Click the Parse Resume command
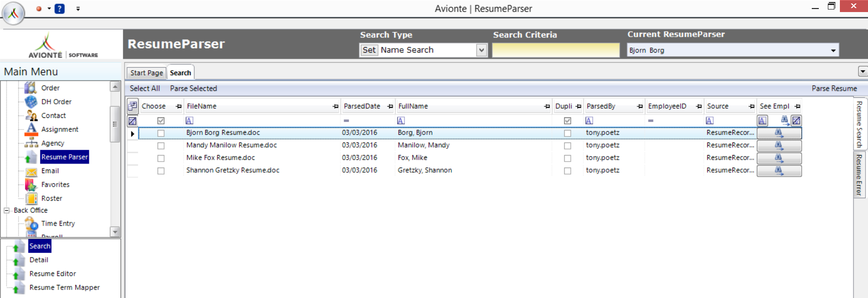868x298 pixels. click(834, 88)
